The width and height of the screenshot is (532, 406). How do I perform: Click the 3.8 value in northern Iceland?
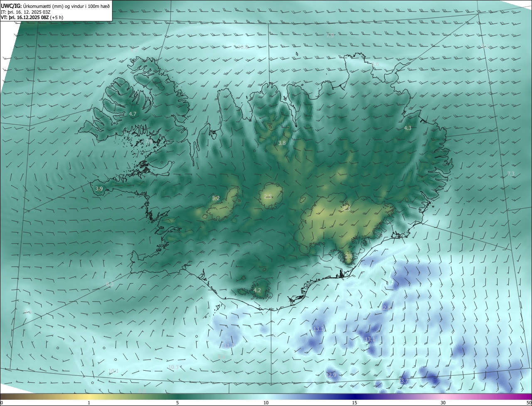(x=282, y=143)
